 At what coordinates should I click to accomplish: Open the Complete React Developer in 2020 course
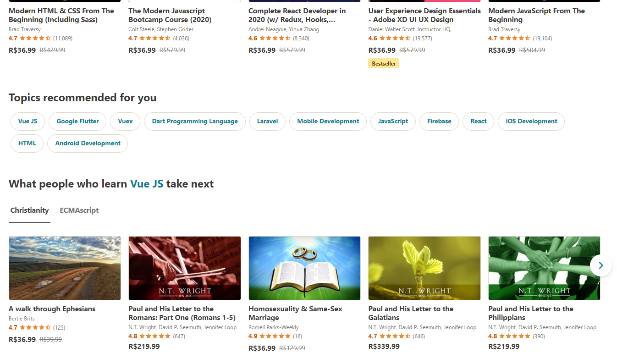297,15
